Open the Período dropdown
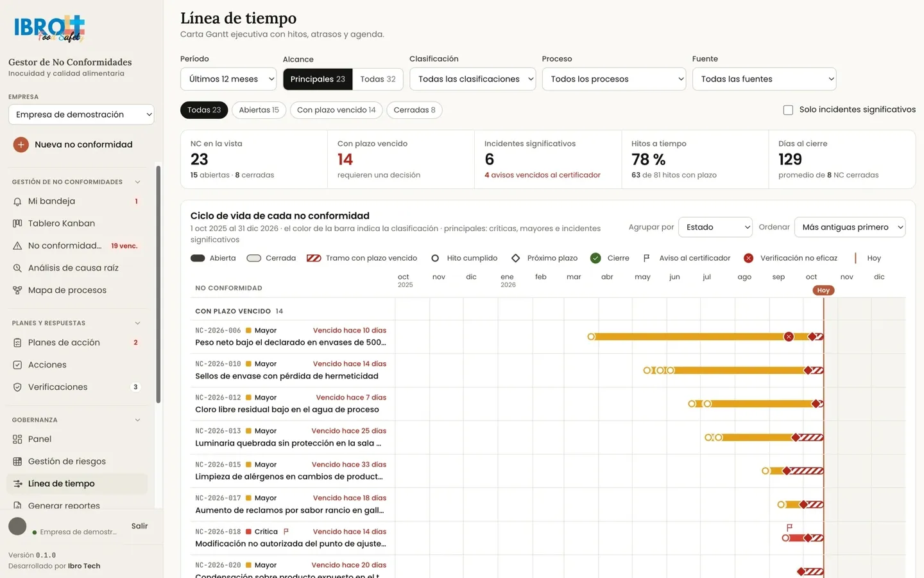Screen dimensions: 924x578 [x=228, y=79]
